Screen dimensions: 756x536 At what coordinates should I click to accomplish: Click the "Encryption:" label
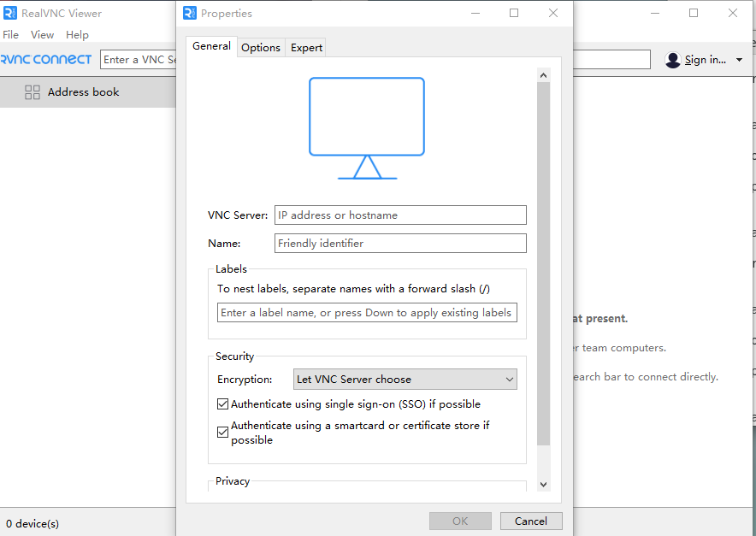(x=245, y=380)
